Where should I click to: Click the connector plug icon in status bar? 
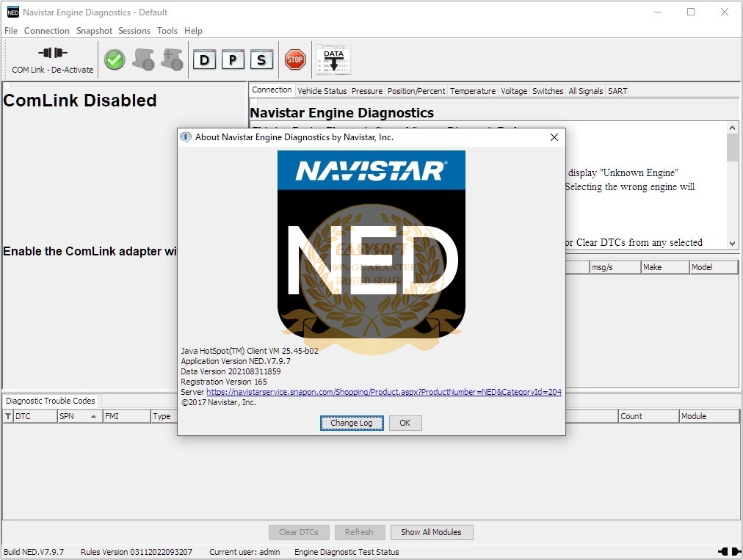730,551
